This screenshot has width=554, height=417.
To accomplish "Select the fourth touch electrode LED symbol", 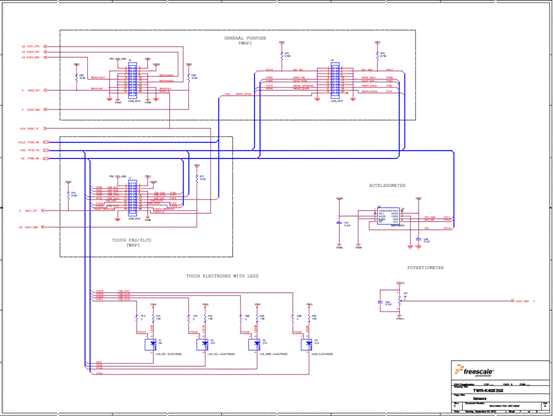I will point(307,345).
